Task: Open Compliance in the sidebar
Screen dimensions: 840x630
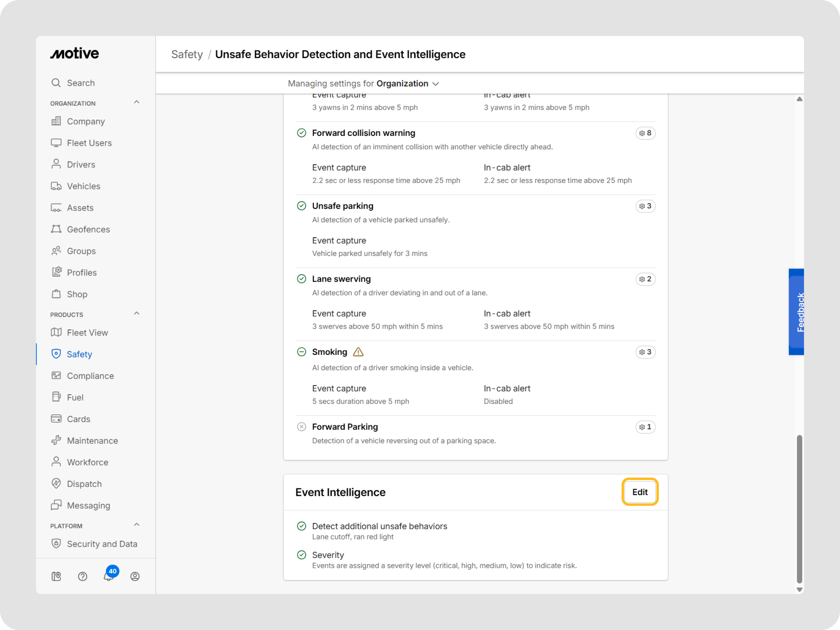Action: (90, 376)
